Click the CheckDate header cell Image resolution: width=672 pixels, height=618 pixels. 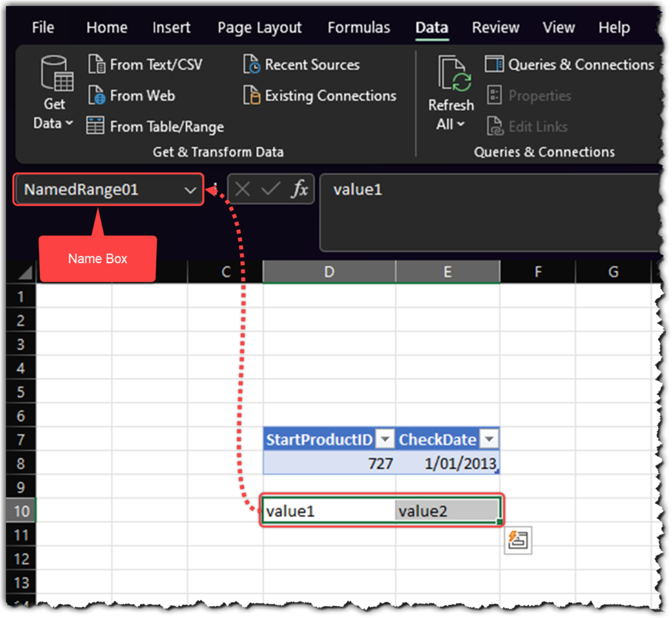(447, 439)
